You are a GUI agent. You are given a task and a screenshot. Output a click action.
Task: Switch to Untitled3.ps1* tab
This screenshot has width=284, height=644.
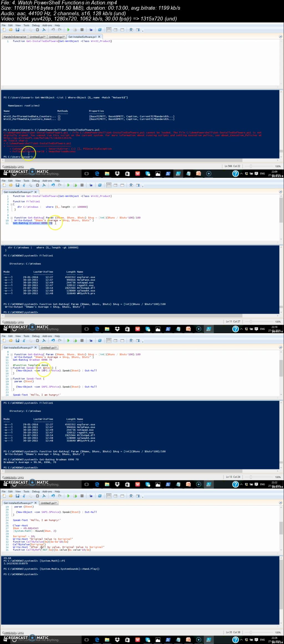tap(57, 37)
